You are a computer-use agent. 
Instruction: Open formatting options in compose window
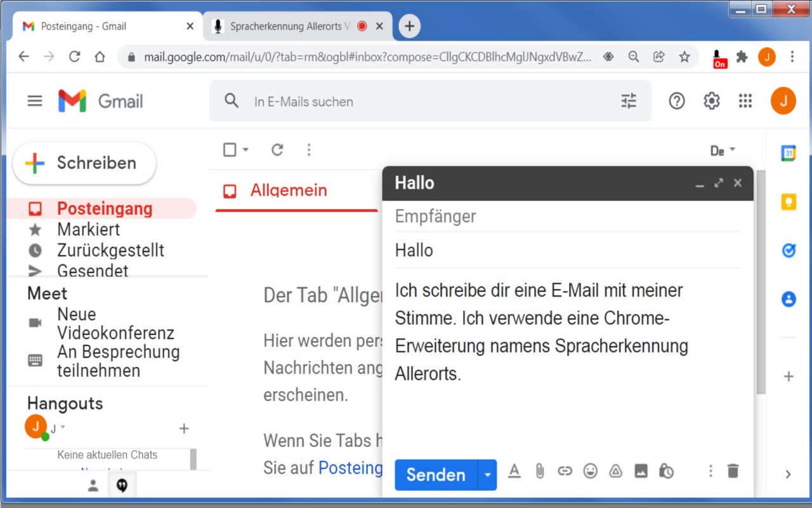click(514, 471)
